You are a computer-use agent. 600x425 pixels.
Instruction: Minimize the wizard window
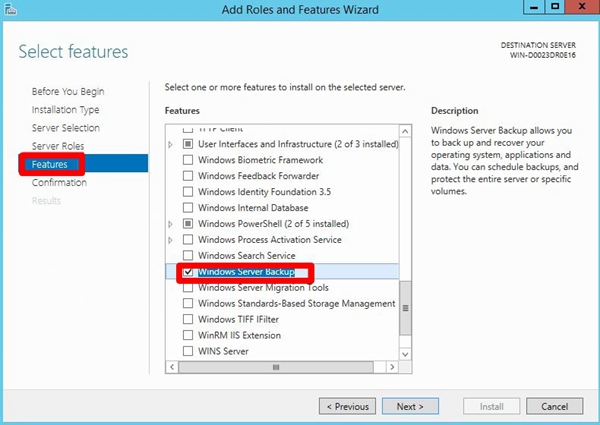point(534,7)
